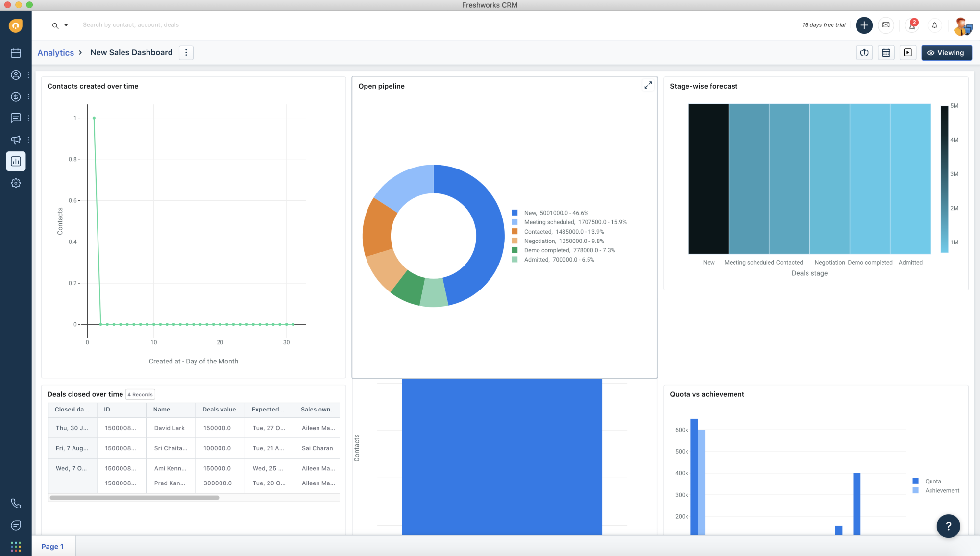Image resolution: width=980 pixels, height=556 pixels.
Task: Open the Marketing megaphone icon
Action: point(16,140)
